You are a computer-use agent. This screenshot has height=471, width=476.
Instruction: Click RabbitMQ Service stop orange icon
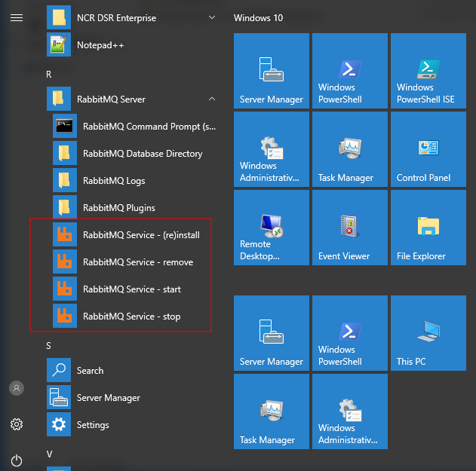(65, 316)
